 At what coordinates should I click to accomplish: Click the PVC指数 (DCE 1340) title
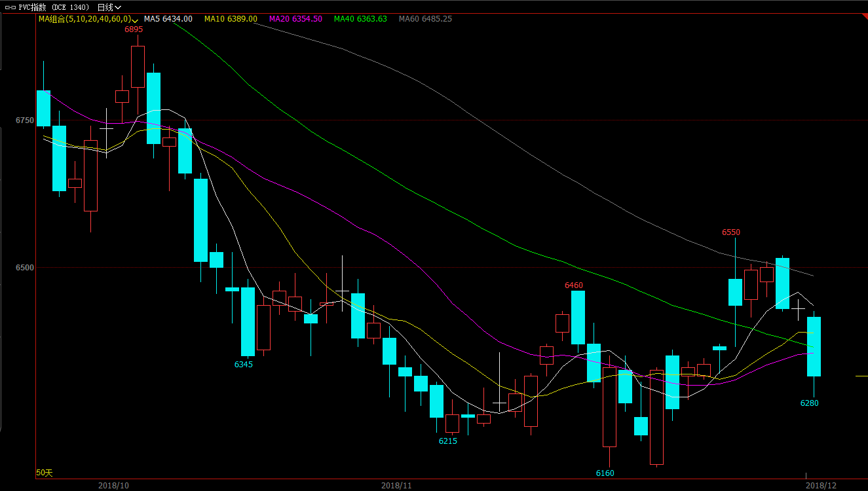click(54, 7)
